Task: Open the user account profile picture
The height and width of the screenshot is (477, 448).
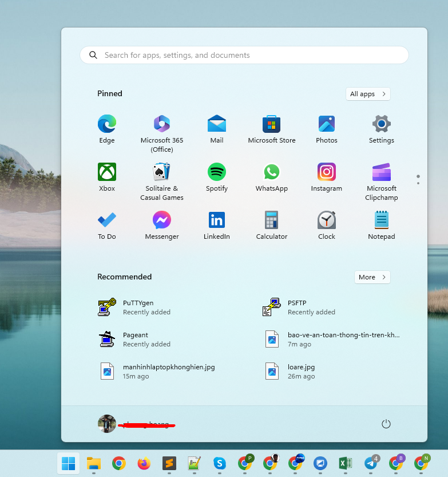Action: 106,424
